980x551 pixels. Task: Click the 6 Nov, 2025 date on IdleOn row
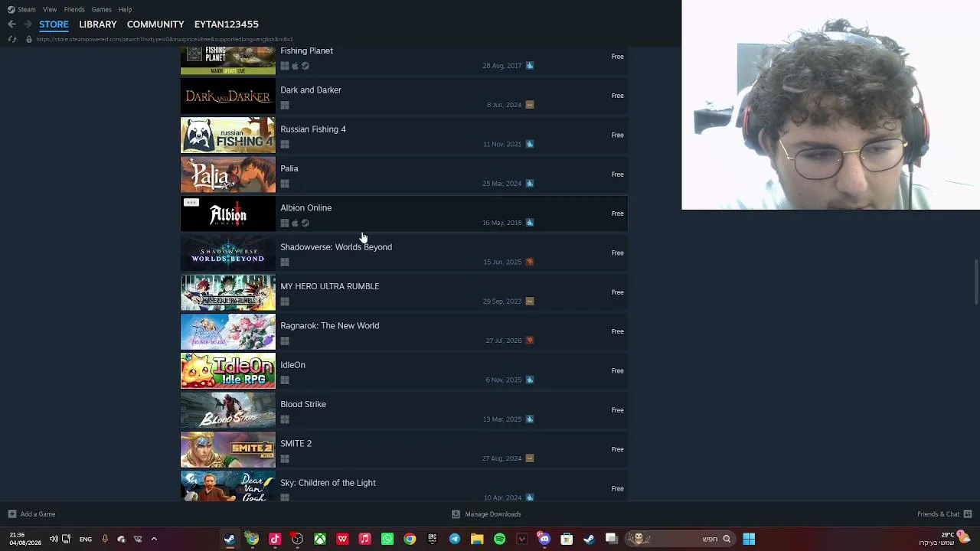click(x=504, y=380)
